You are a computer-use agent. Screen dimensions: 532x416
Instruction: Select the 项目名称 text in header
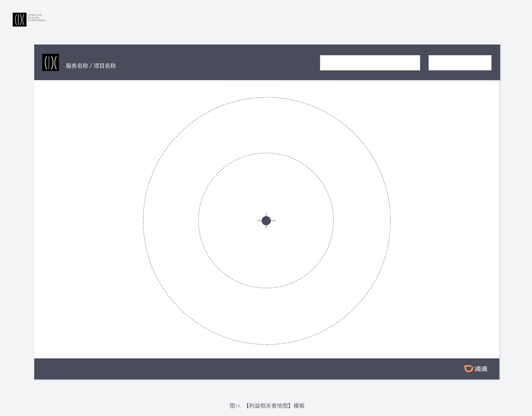(105, 66)
